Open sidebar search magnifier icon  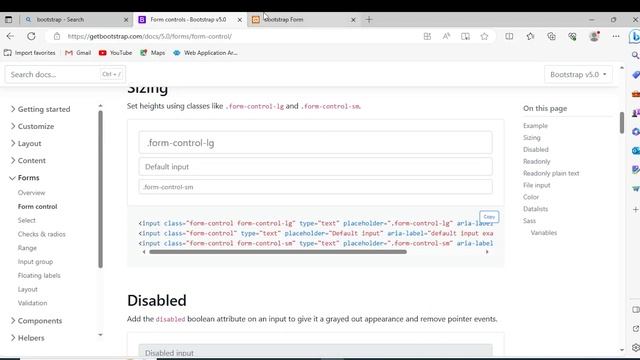[635, 56]
